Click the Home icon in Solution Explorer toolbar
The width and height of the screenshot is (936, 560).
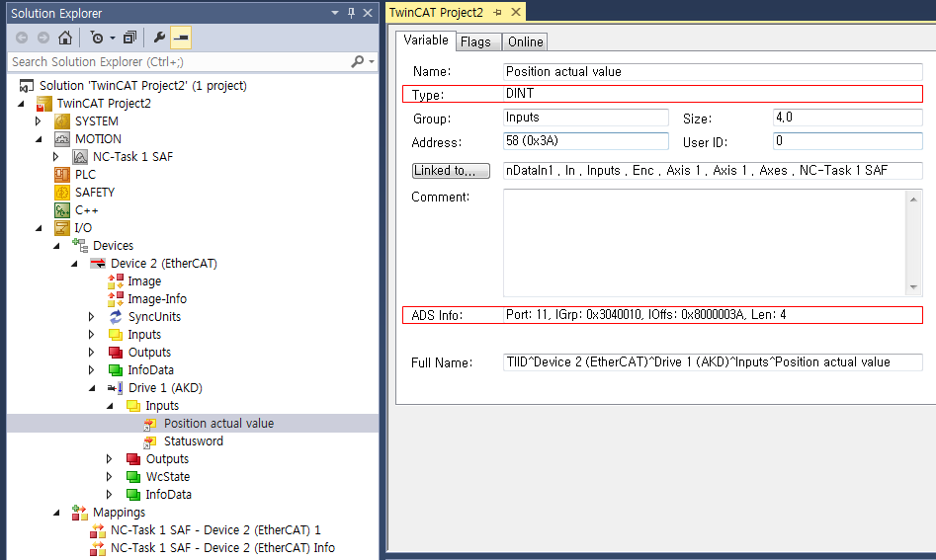[65, 38]
